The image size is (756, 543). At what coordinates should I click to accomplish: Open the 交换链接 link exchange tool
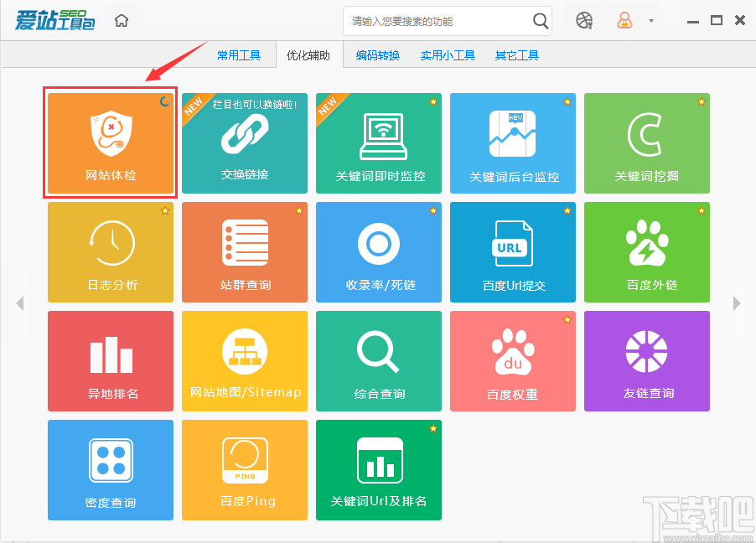[x=244, y=142]
